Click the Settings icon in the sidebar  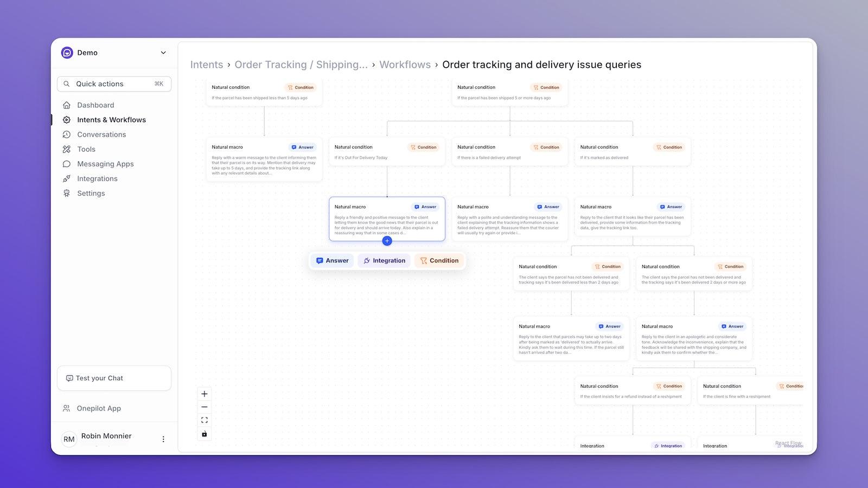(x=66, y=193)
